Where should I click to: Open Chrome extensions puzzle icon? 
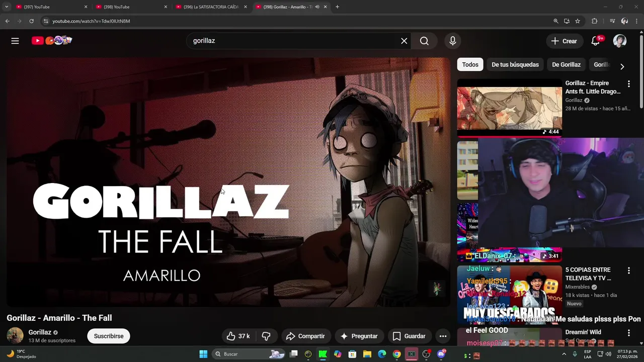pos(595,21)
